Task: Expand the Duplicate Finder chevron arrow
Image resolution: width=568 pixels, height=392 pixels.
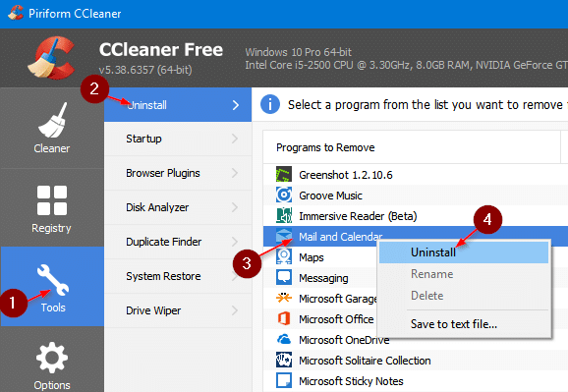Action: click(235, 242)
